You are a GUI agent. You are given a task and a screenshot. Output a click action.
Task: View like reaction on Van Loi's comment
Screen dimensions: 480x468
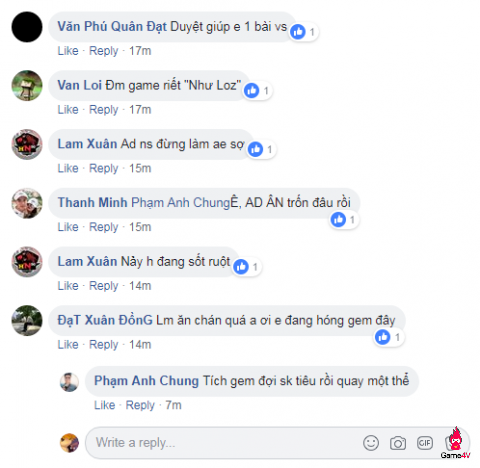point(257,91)
